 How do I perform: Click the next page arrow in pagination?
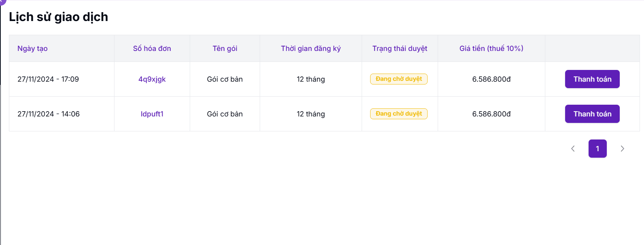pyautogui.click(x=622, y=149)
